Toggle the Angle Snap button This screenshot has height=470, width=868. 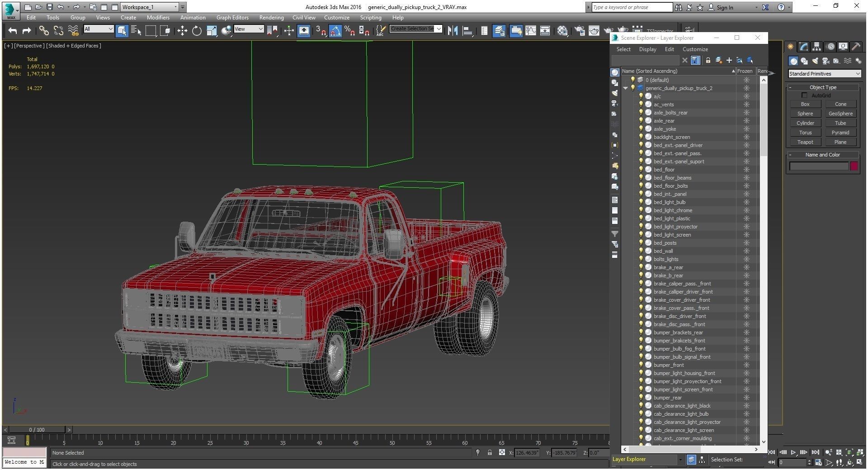click(x=335, y=31)
